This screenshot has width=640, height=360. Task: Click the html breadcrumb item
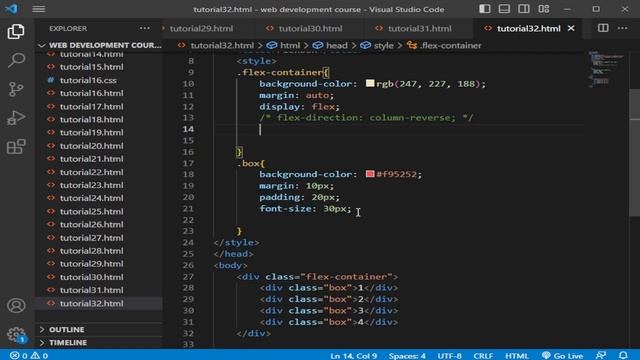point(284,45)
